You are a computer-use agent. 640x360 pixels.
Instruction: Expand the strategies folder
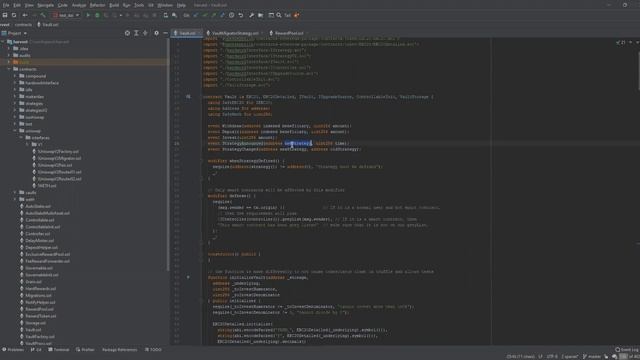pos(15,103)
